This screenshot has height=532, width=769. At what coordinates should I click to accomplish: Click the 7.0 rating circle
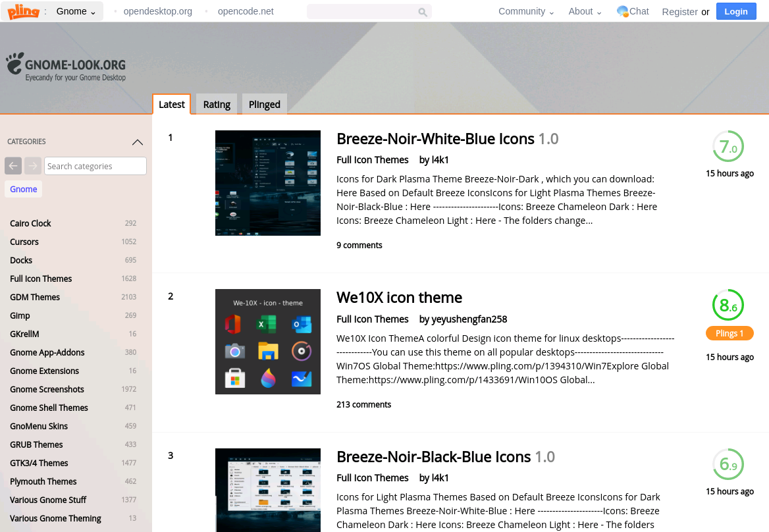point(728,146)
